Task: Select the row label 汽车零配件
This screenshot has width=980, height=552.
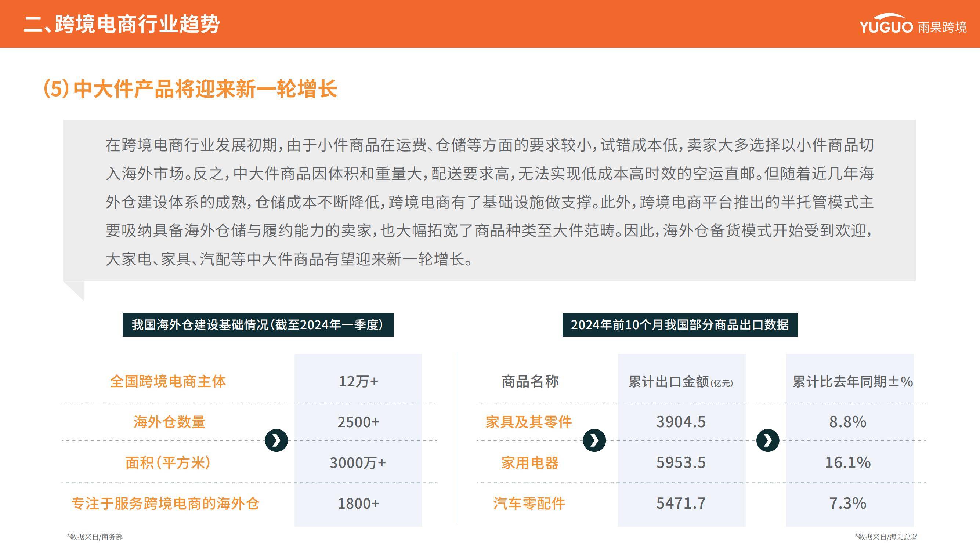Action: coord(529,503)
